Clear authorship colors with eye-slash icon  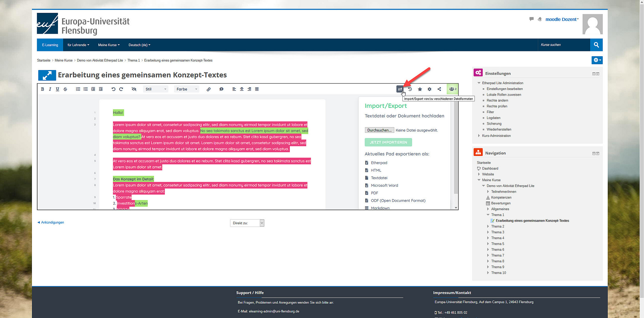134,89
